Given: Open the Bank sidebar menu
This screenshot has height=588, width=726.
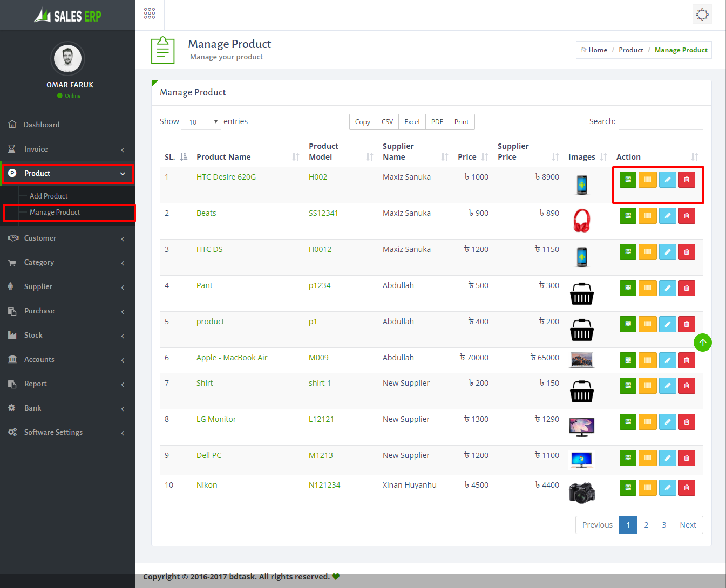Looking at the screenshot, I should [x=67, y=408].
